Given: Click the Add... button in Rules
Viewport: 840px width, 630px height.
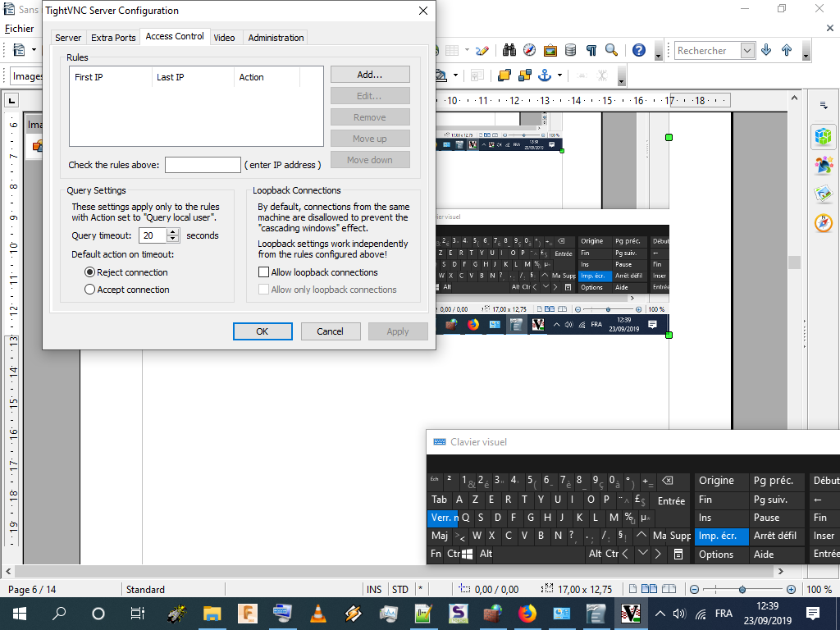Looking at the screenshot, I should (x=370, y=75).
